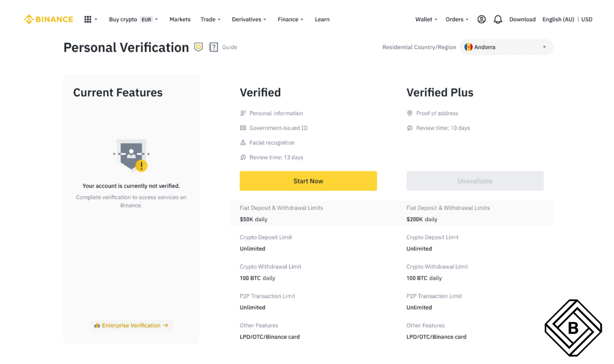Image resolution: width=614 pixels, height=364 pixels.
Task: Click the arrow next to the apps grid
Action: click(x=96, y=19)
